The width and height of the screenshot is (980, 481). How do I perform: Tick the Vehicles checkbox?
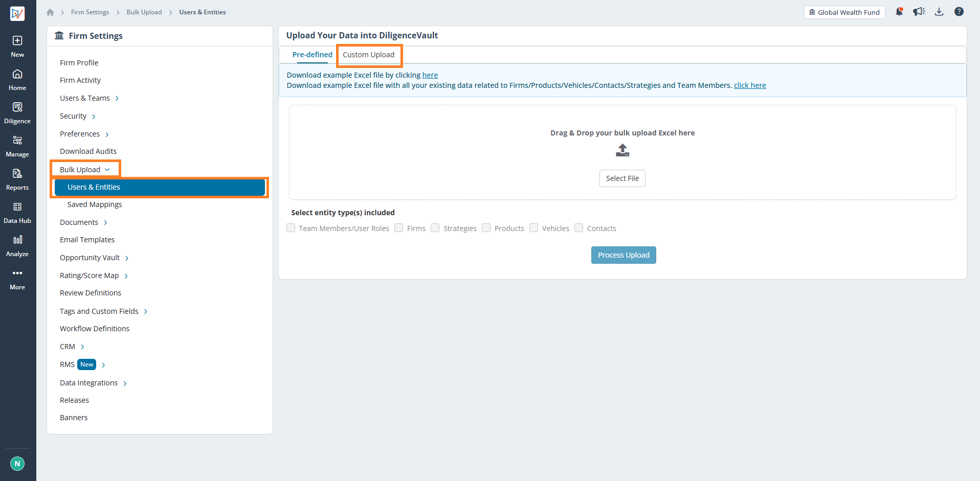pyautogui.click(x=534, y=228)
